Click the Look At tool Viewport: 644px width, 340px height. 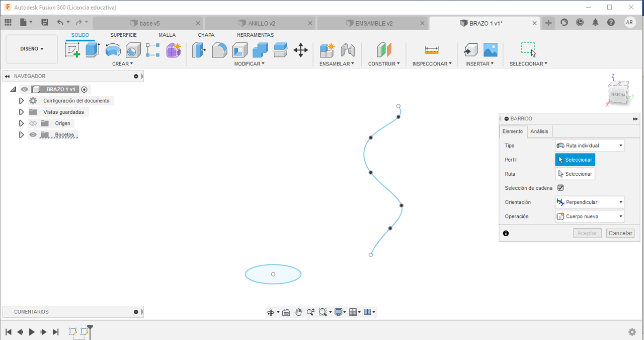[286, 312]
